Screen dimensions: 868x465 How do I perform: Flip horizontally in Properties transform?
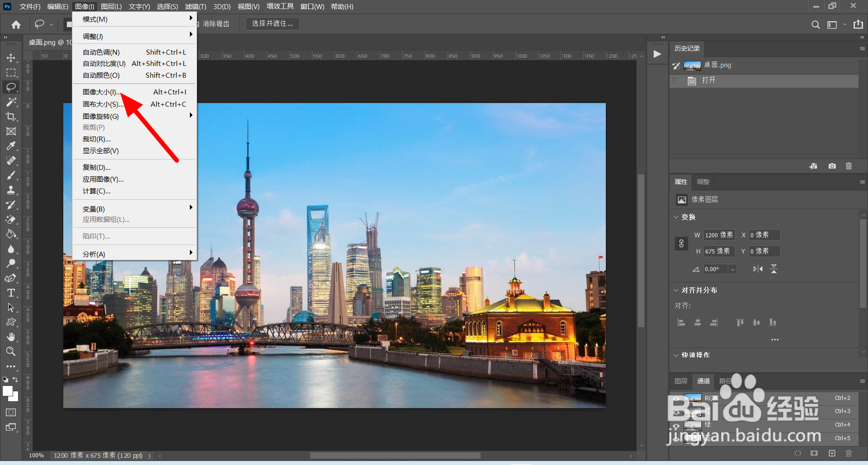point(758,269)
